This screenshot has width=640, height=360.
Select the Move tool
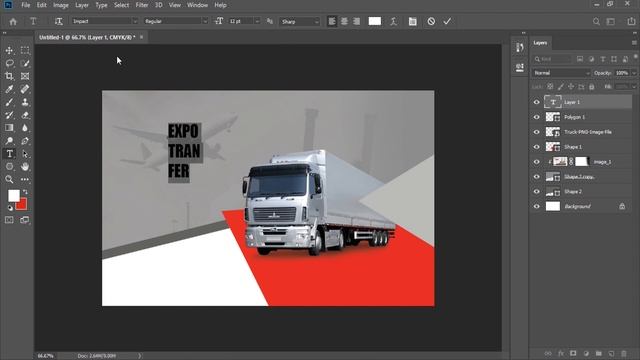[9, 50]
